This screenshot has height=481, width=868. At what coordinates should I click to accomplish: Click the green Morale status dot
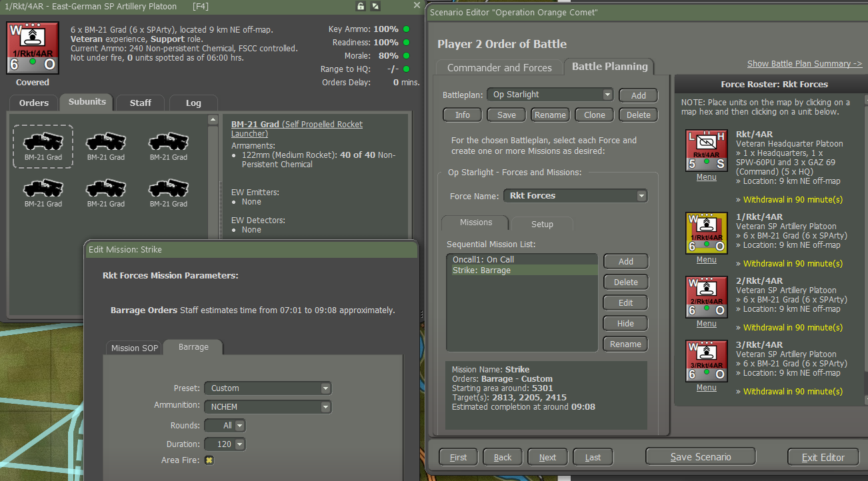tap(406, 56)
